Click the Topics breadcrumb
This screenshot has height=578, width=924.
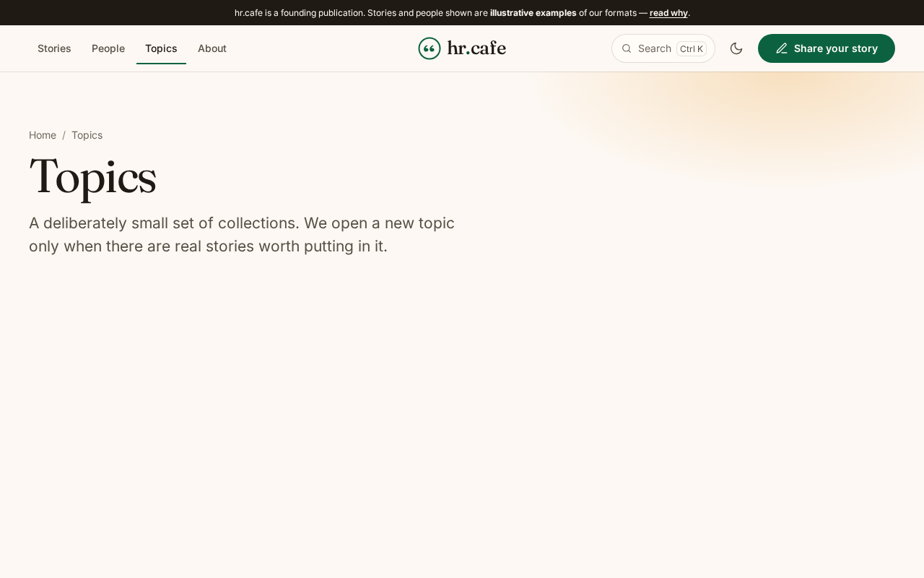click(x=87, y=135)
